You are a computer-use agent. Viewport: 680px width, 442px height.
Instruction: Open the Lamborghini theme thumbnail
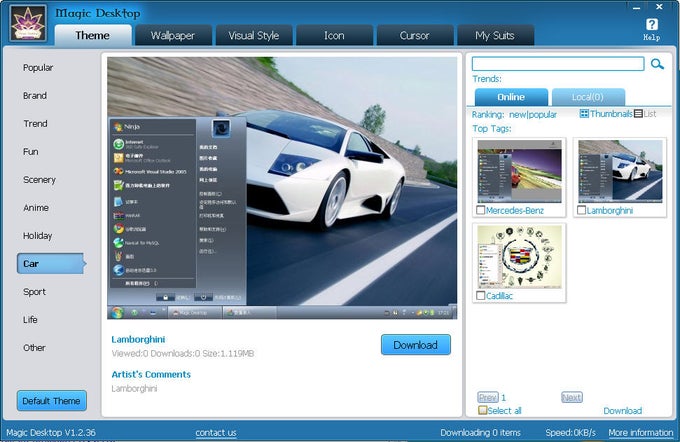621,171
